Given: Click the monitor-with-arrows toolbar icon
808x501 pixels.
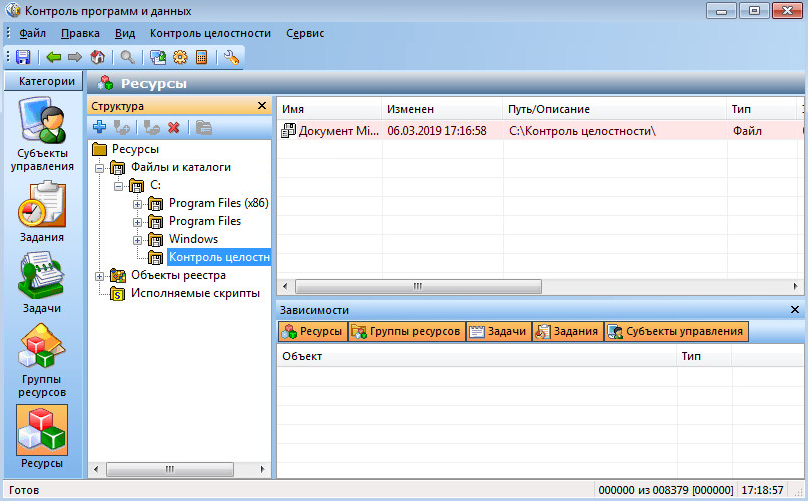Looking at the screenshot, I should (x=158, y=57).
